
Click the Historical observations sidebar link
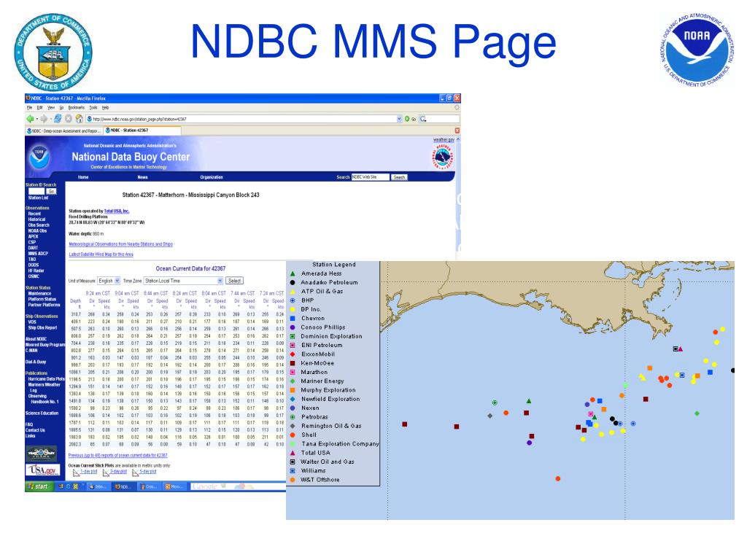pyautogui.click(x=37, y=219)
